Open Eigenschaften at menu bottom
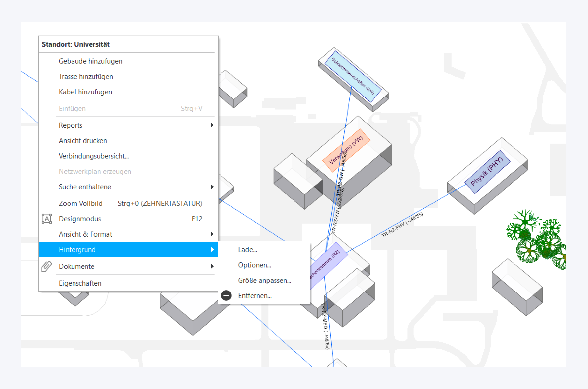Screen dimensions: 588x389 click(80, 283)
